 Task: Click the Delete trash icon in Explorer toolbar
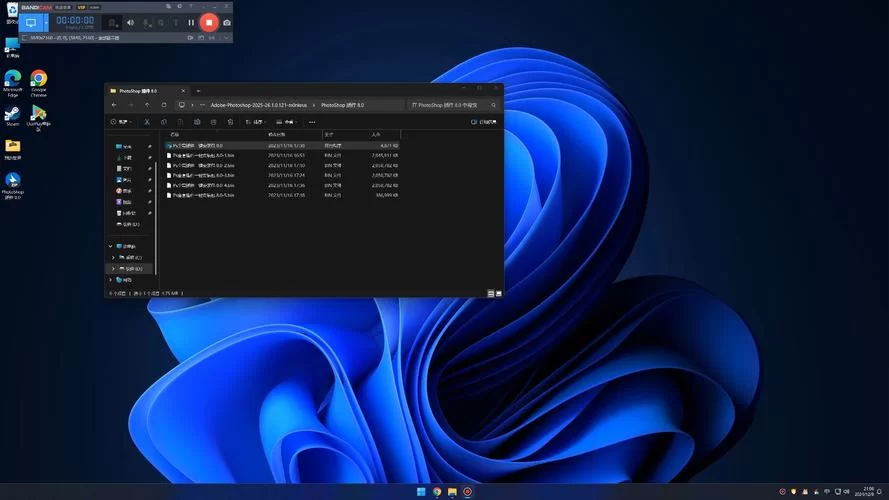click(x=230, y=122)
